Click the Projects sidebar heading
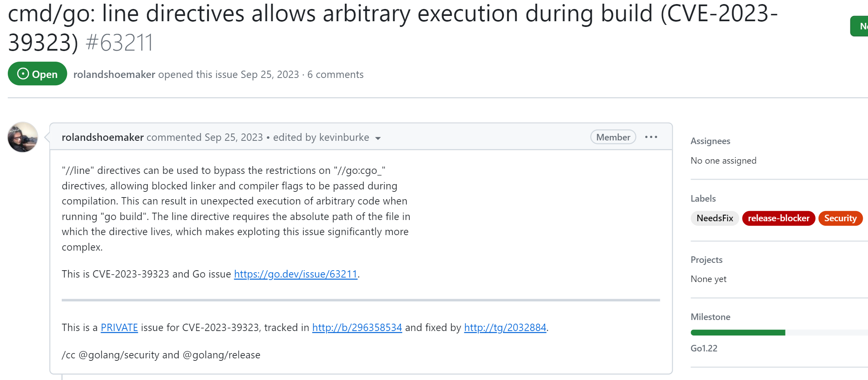Viewport: 868px width, 380px height. 706,260
